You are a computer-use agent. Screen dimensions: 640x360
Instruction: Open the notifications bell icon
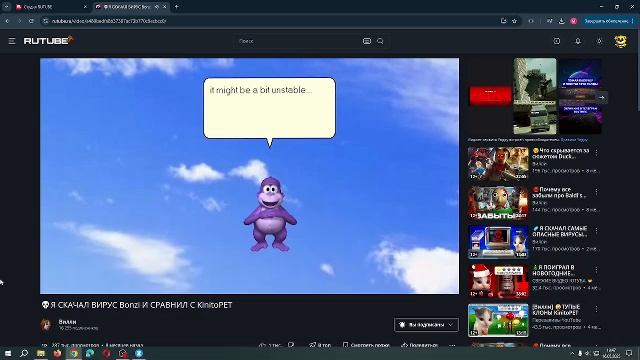pyautogui.click(x=578, y=41)
